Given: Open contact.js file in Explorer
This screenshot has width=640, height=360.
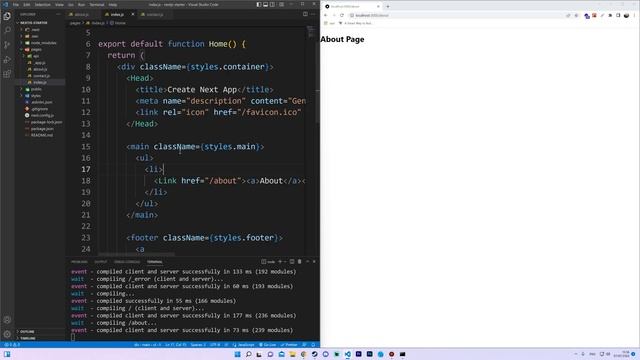Looking at the screenshot, I should (41, 76).
